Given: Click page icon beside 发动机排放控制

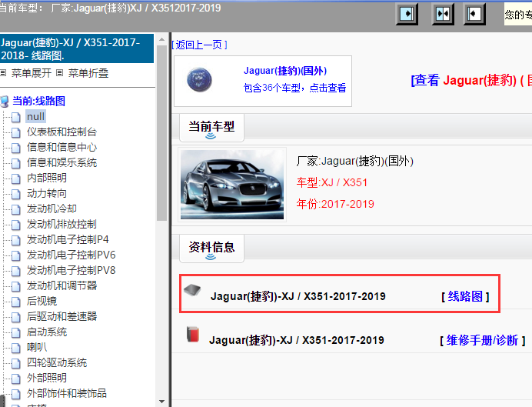Looking at the screenshot, I should coord(16,225).
